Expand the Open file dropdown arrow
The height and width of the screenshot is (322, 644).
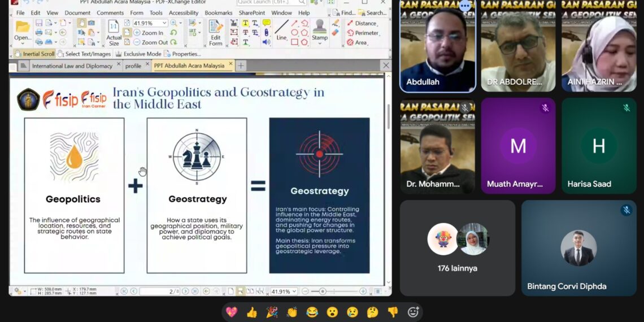tap(23, 44)
